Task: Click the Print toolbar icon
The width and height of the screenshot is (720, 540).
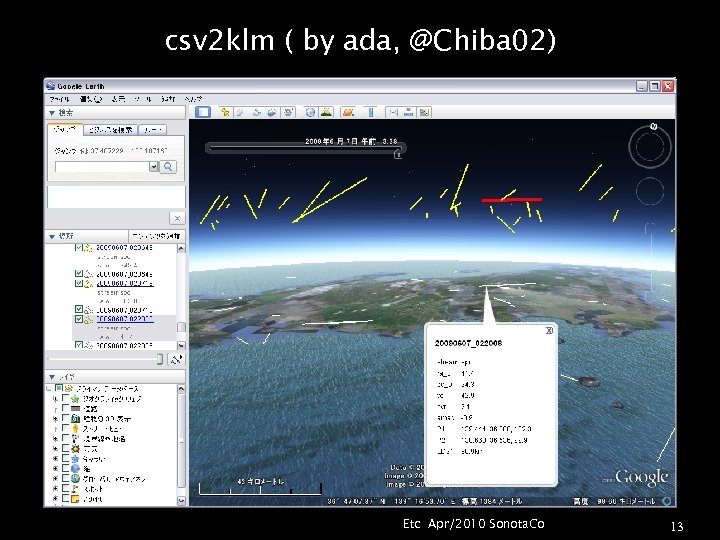Action: (409, 112)
